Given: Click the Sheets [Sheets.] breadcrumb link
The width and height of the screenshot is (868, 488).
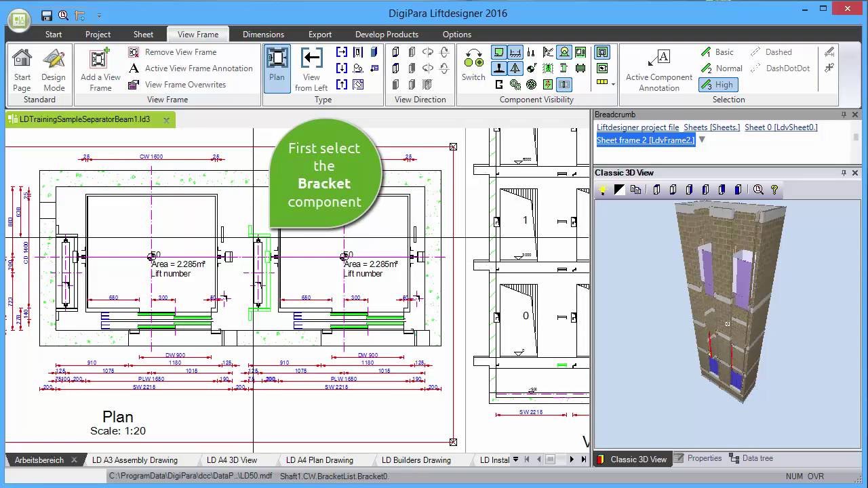Looking at the screenshot, I should (711, 127).
